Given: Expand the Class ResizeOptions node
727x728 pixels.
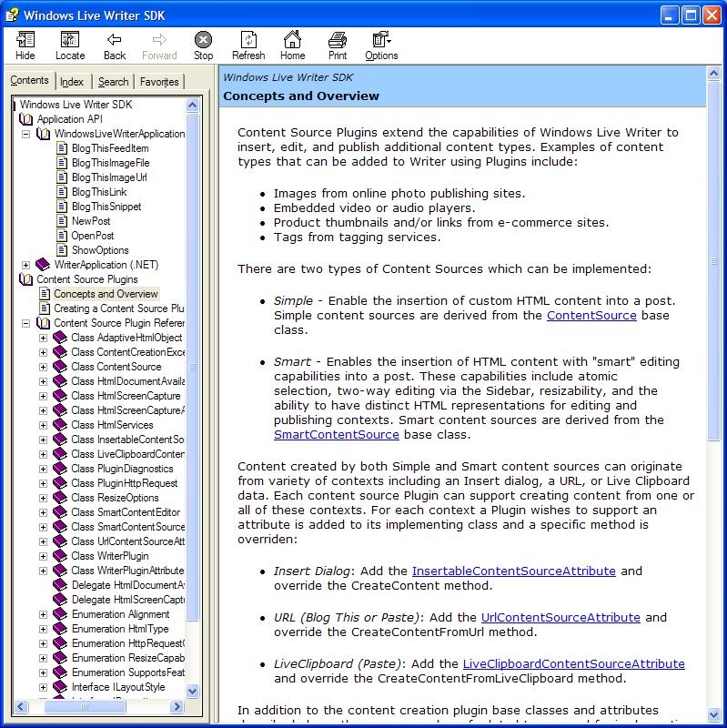Looking at the screenshot, I should click(x=43, y=498).
